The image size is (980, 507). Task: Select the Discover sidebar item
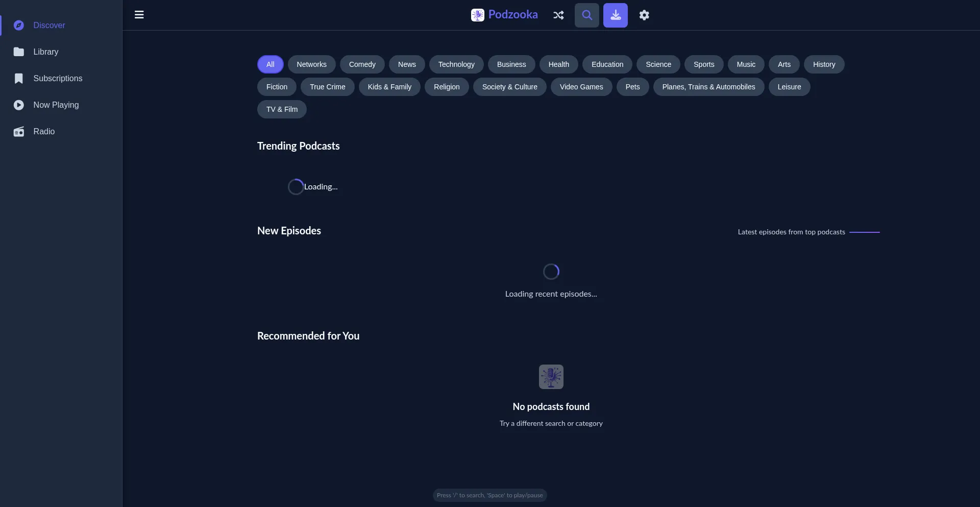49,26
